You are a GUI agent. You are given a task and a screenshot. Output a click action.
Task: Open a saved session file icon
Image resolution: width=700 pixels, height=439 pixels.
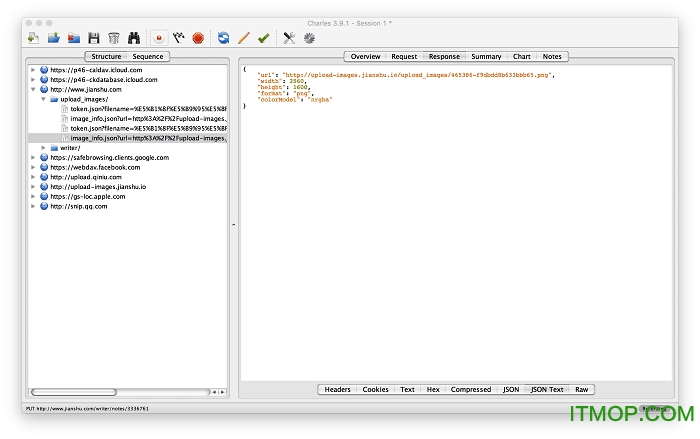coord(54,38)
